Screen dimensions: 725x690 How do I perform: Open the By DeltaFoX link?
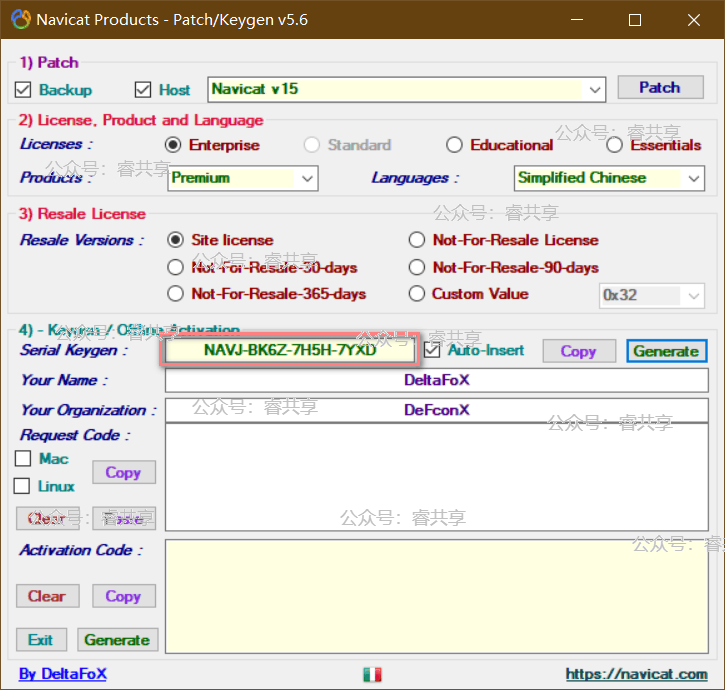(x=63, y=675)
